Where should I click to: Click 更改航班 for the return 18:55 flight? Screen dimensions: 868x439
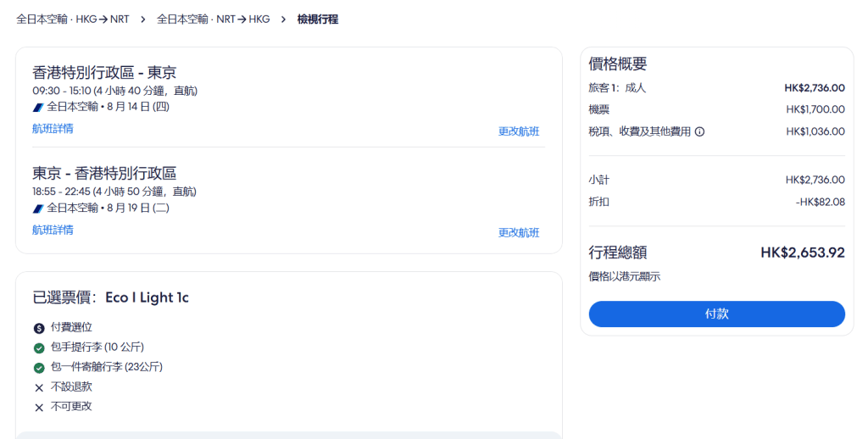519,233
